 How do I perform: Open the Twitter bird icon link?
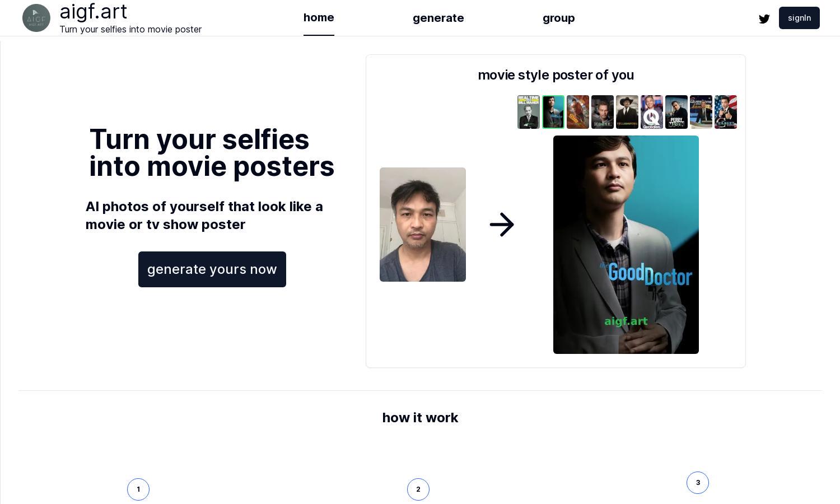(764, 18)
